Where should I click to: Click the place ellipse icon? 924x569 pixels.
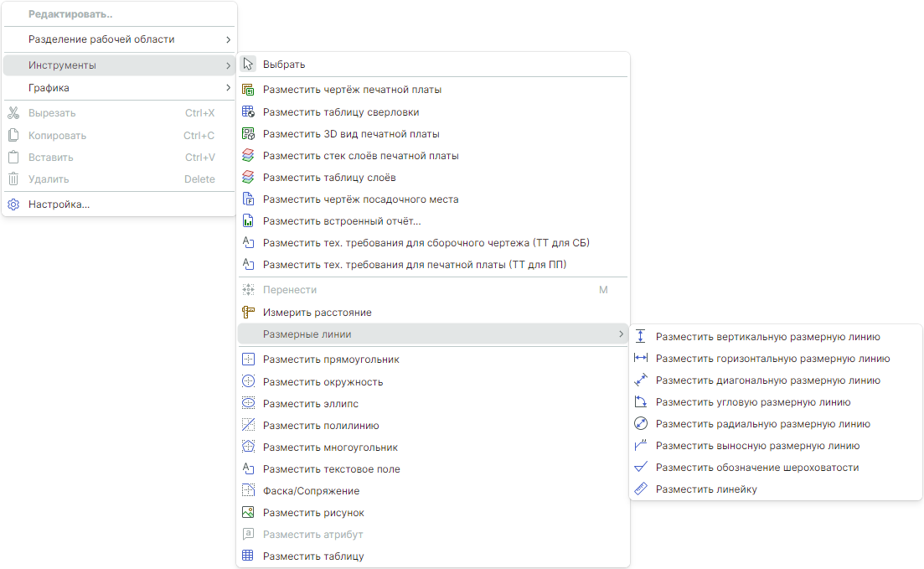[x=248, y=403]
